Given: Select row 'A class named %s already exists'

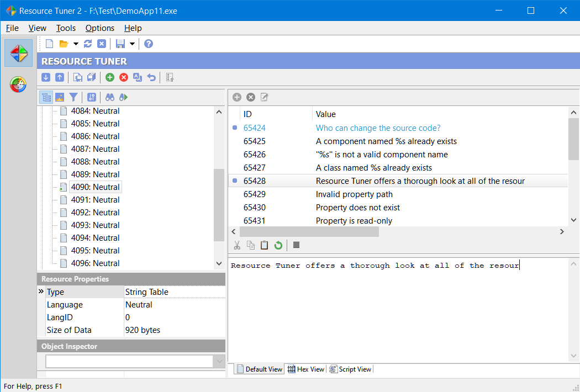Looking at the screenshot, I should [398, 167].
